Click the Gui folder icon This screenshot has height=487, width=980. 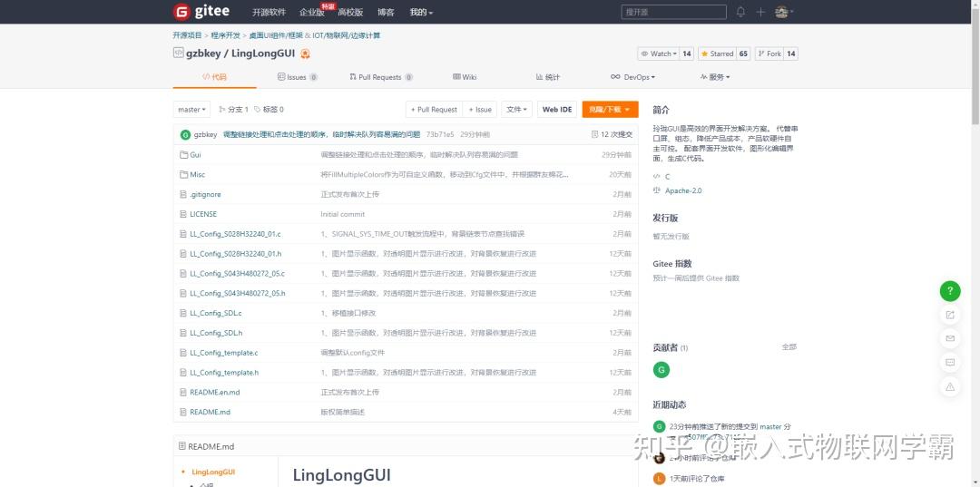point(183,154)
